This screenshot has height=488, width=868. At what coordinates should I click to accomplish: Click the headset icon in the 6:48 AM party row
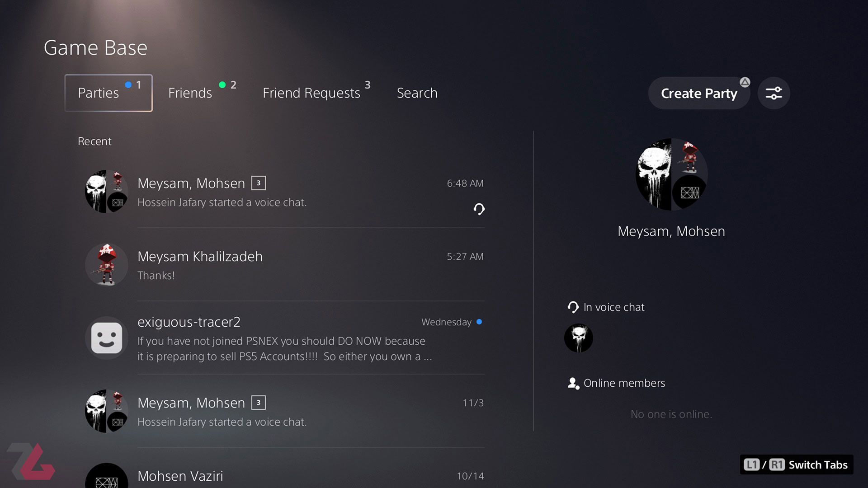(x=479, y=209)
